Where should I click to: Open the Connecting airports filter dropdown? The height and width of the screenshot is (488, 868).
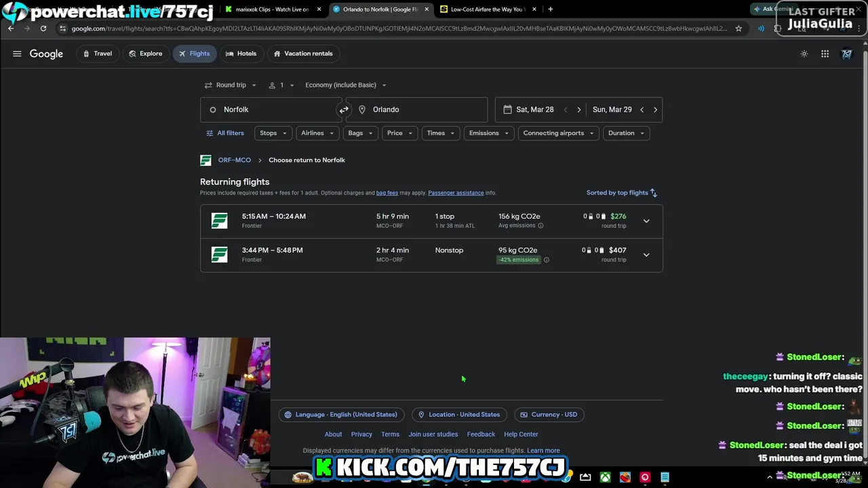(x=558, y=133)
